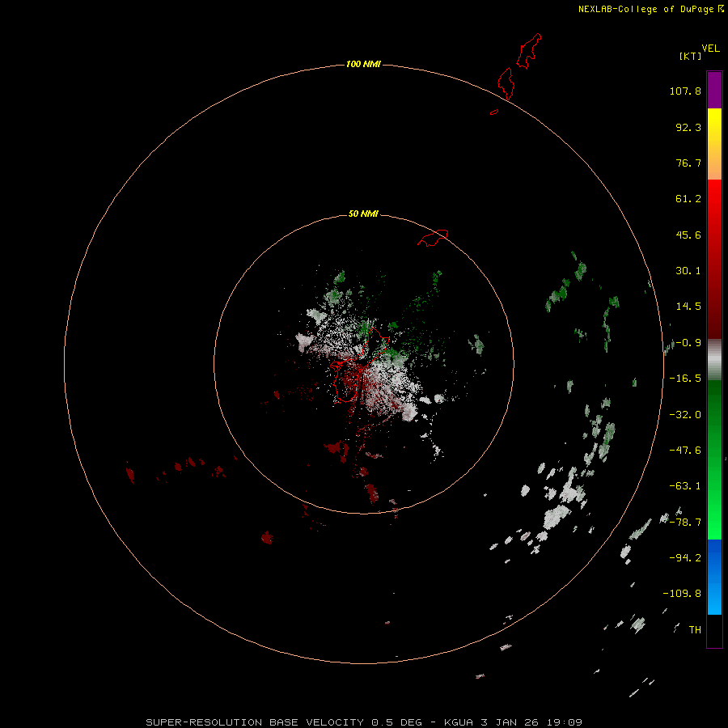Viewport: 728px width, 728px height.
Task: Click the 45.6 legend value
Action: (688, 235)
